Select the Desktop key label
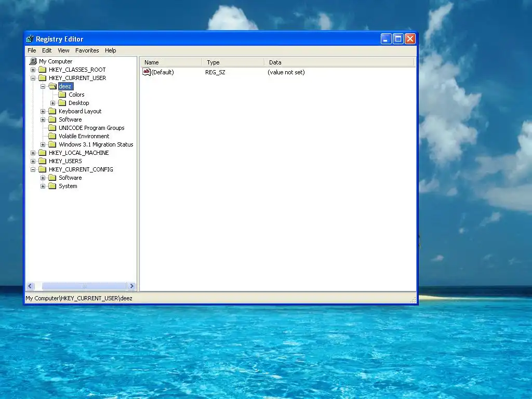The width and height of the screenshot is (532, 399). coord(79,103)
